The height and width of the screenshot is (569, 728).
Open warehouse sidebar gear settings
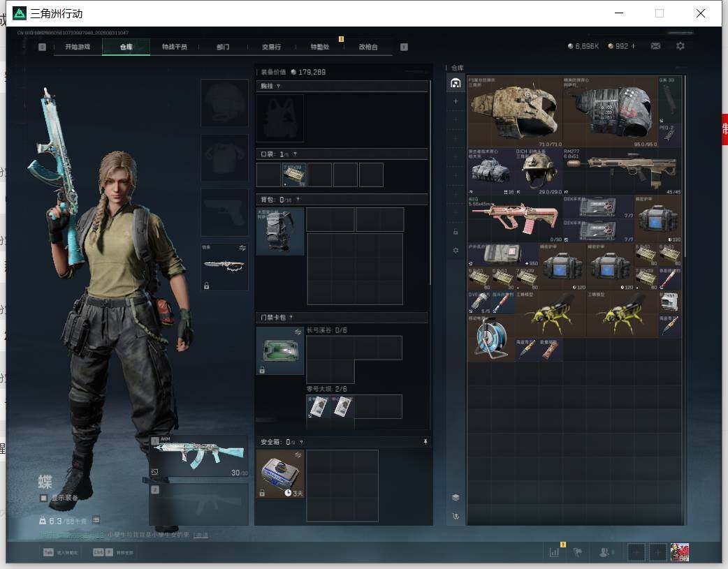point(456,250)
